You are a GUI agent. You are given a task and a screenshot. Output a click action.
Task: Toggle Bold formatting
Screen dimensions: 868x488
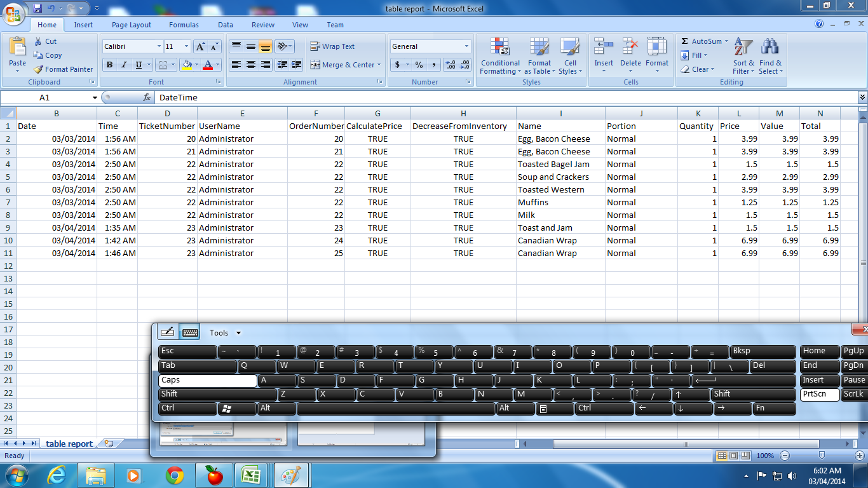point(109,65)
